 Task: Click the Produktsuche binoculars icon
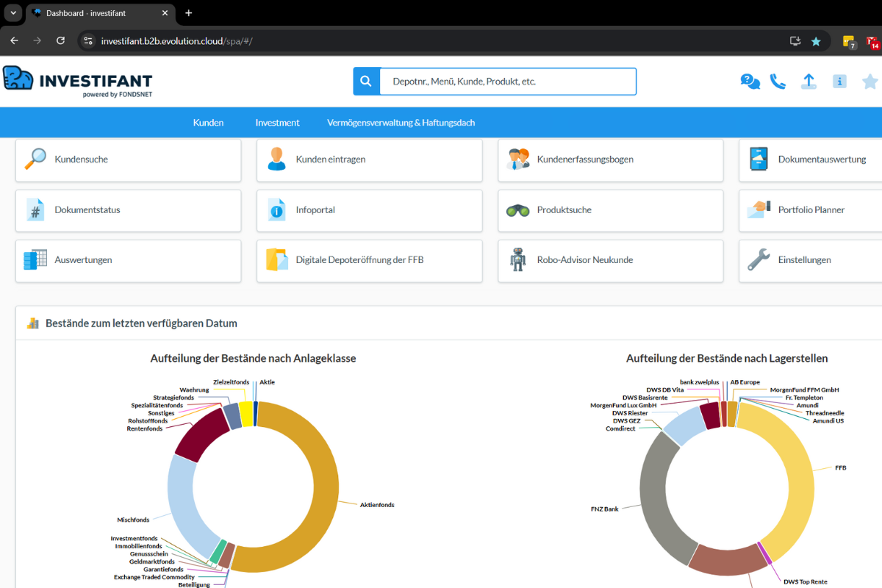click(x=518, y=211)
